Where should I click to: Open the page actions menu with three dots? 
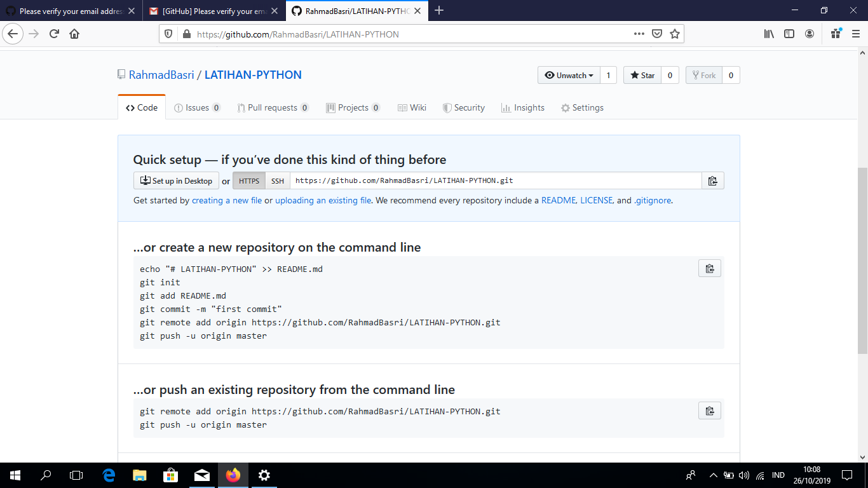pyautogui.click(x=638, y=34)
